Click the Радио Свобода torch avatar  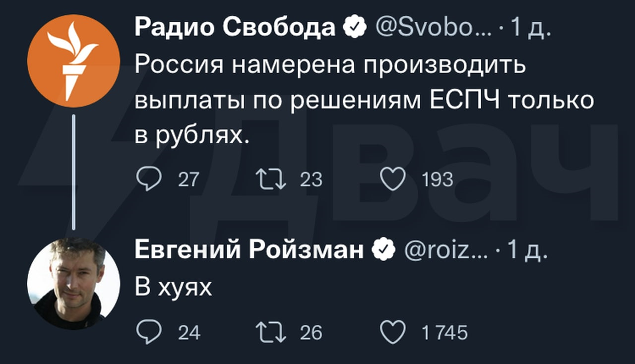pos(73,61)
